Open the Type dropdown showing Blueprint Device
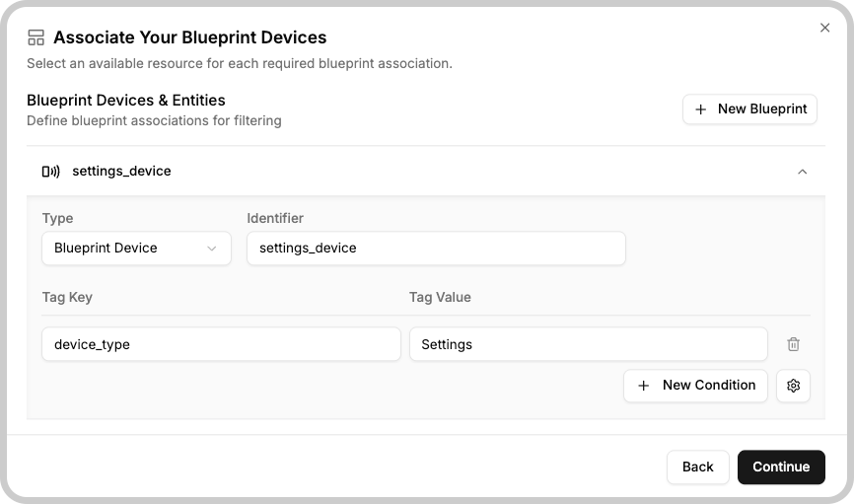The image size is (854, 504). pyautogui.click(x=137, y=249)
